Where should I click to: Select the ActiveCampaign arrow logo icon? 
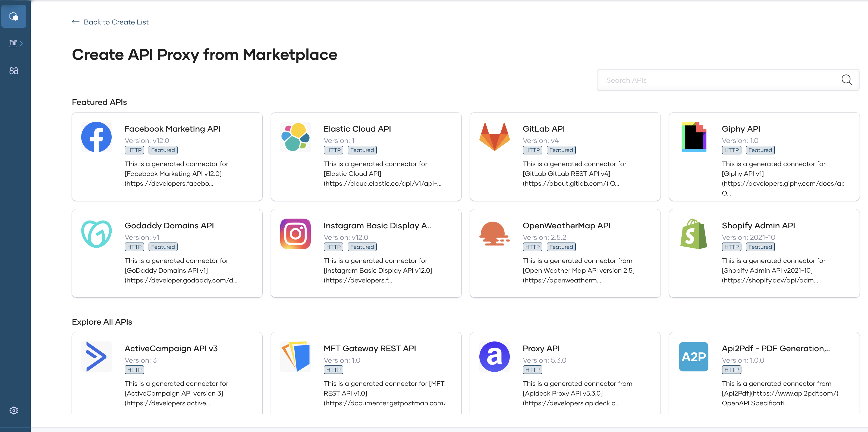click(x=96, y=356)
